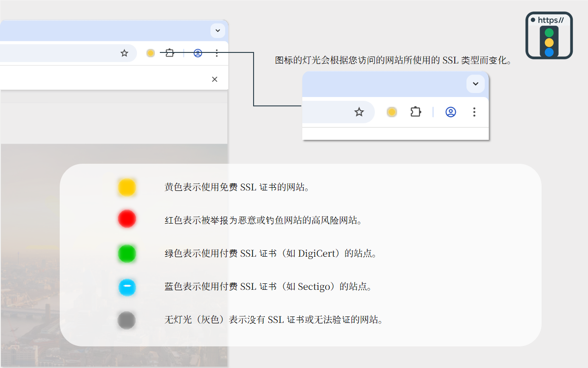Click the yellow light on the traffic light logo

549,42
